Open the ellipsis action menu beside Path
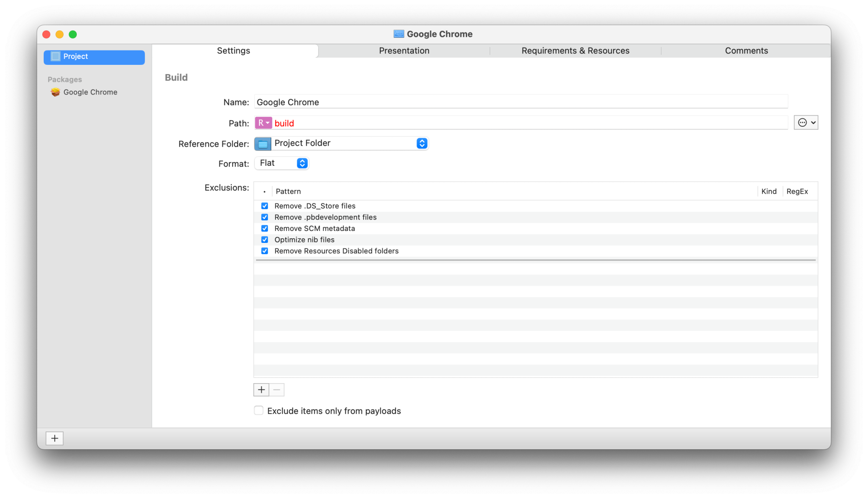The height and width of the screenshot is (498, 868). [x=806, y=123]
